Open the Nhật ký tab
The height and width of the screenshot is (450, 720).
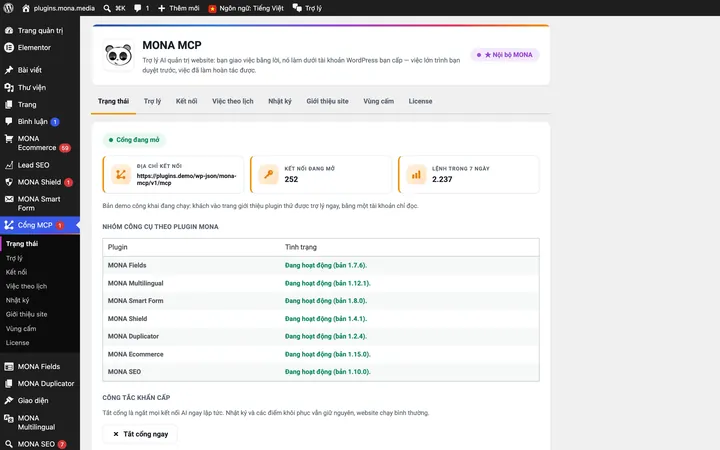pyautogui.click(x=280, y=101)
